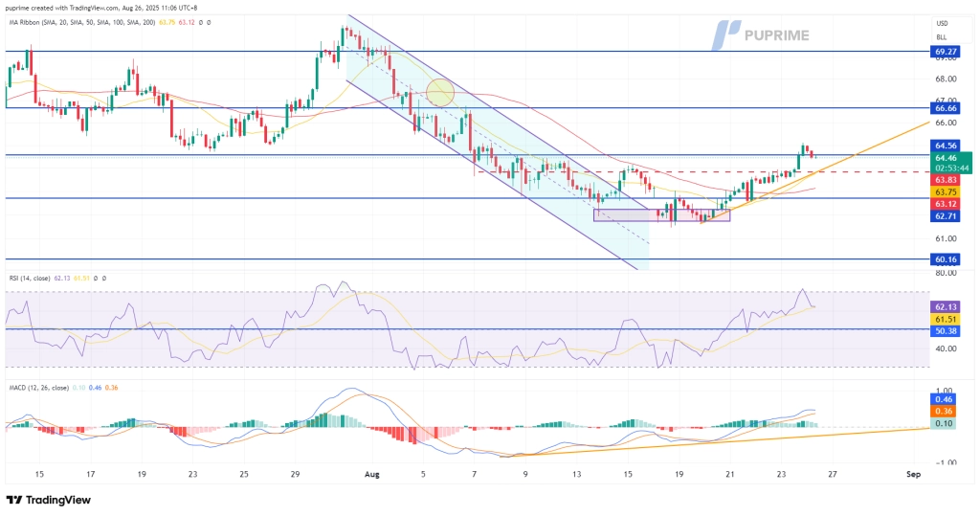Click the blue 50.38 RSI midline label
This screenshot has height=516, width=980.
pos(947,331)
